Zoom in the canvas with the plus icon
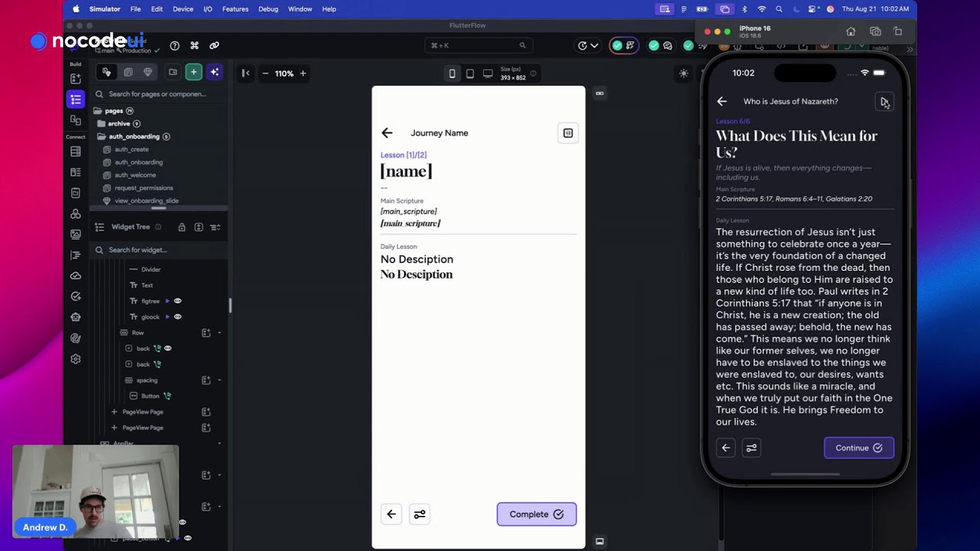The image size is (980, 551). (303, 73)
